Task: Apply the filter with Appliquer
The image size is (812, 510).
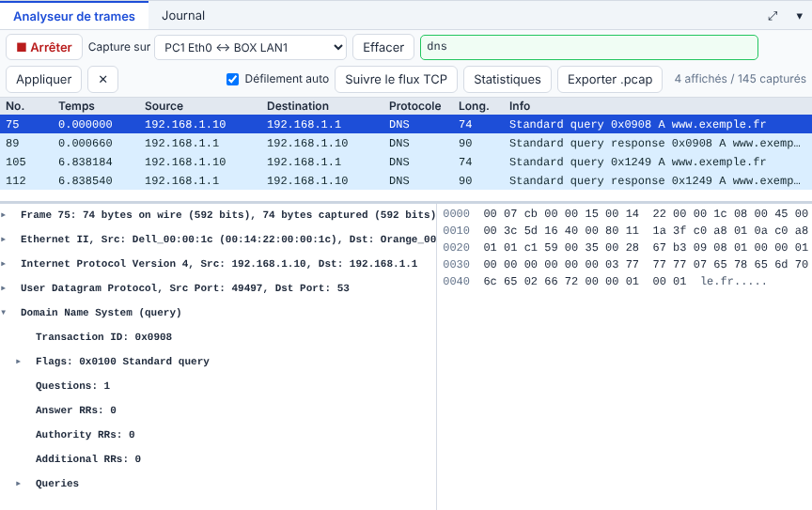Action: click(43, 79)
